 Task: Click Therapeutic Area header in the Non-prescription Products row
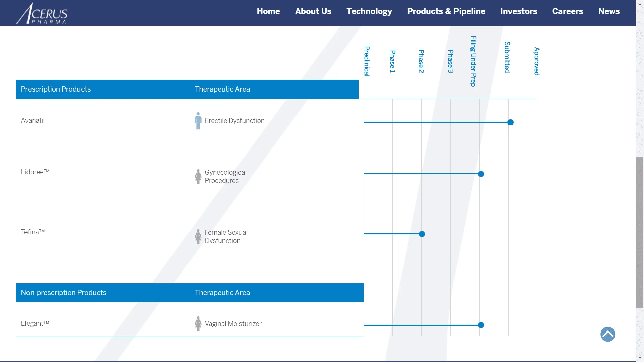click(222, 293)
